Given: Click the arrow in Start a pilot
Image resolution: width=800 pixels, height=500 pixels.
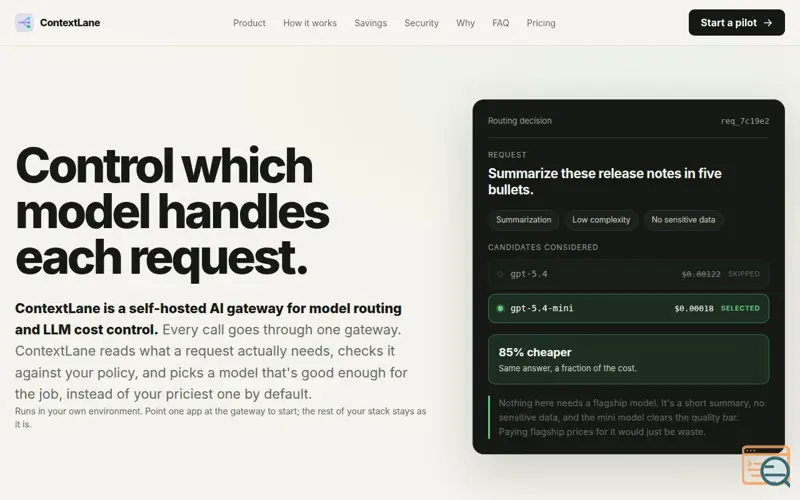Looking at the screenshot, I should pyautogui.click(x=768, y=23).
